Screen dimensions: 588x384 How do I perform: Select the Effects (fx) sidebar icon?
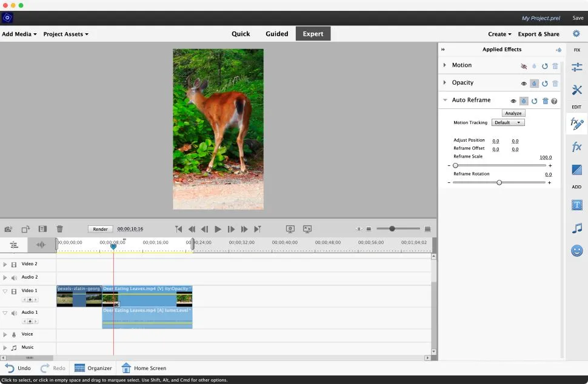click(576, 146)
